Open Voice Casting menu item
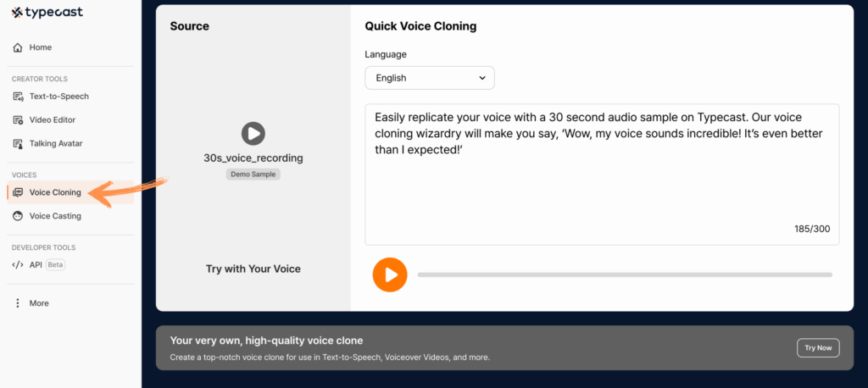The width and height of the screenshot is (868, 388). coord(55,216)
